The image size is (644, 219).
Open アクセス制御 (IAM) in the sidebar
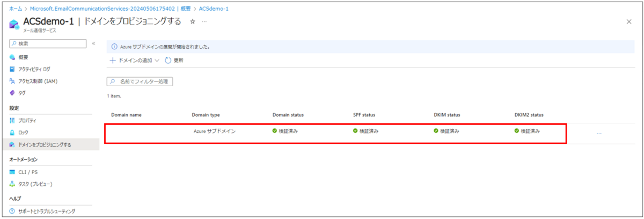point(38,81)
